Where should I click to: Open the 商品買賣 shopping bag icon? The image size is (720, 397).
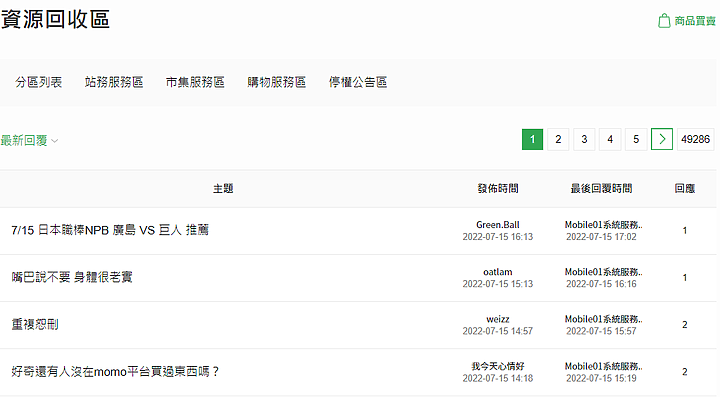point(664,21)
